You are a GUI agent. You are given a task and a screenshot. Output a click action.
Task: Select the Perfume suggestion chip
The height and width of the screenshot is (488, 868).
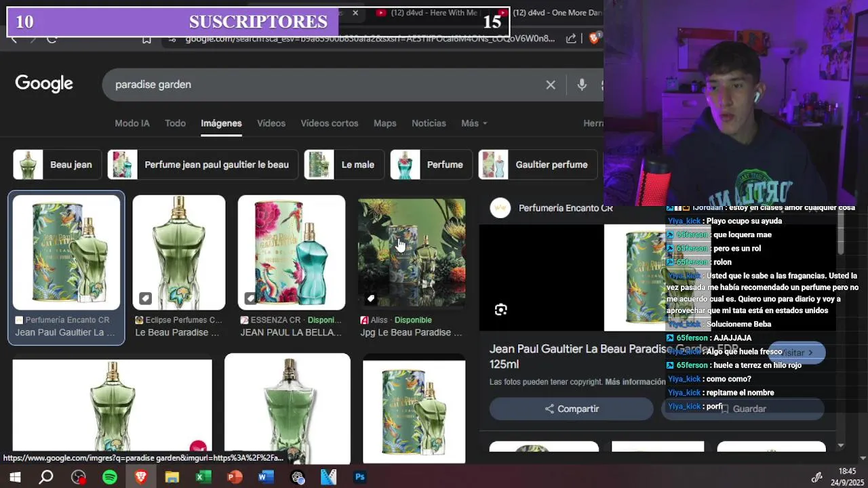431,165
